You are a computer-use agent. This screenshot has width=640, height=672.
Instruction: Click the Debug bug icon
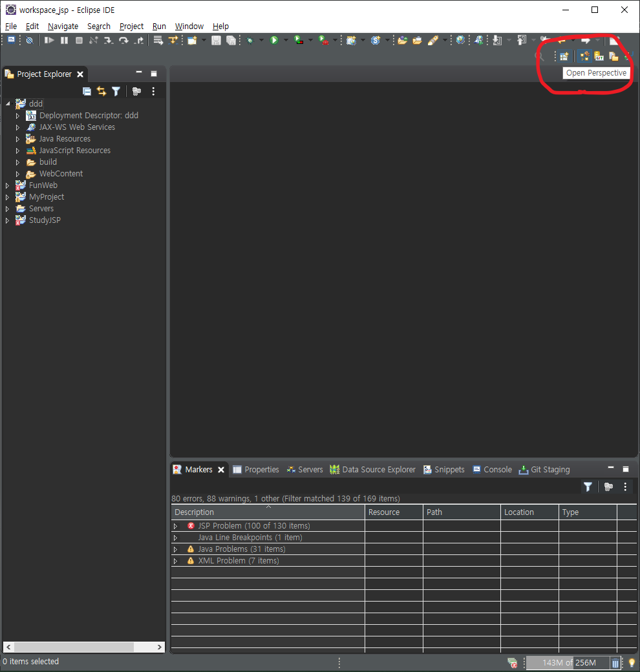pyautogui.click(x=250, y=40)
